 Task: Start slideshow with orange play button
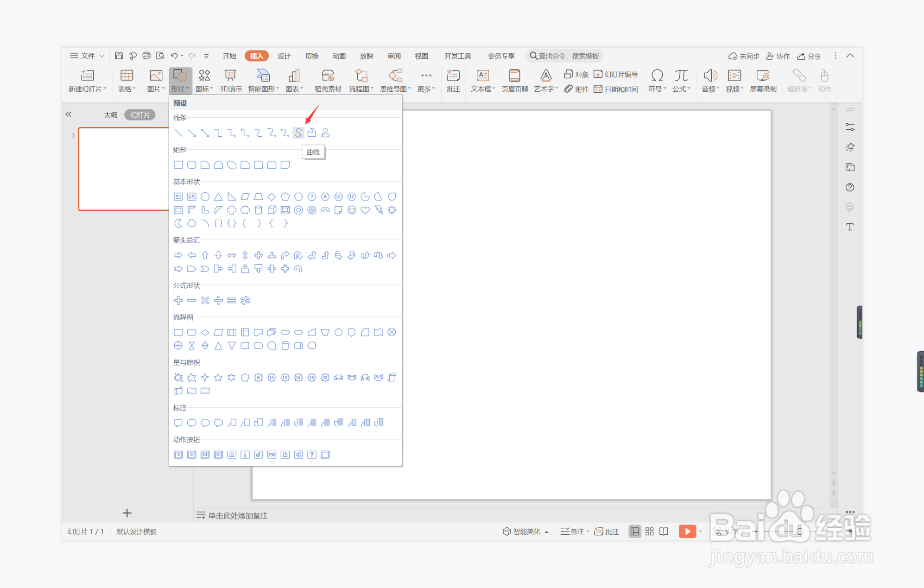point(687,531)
